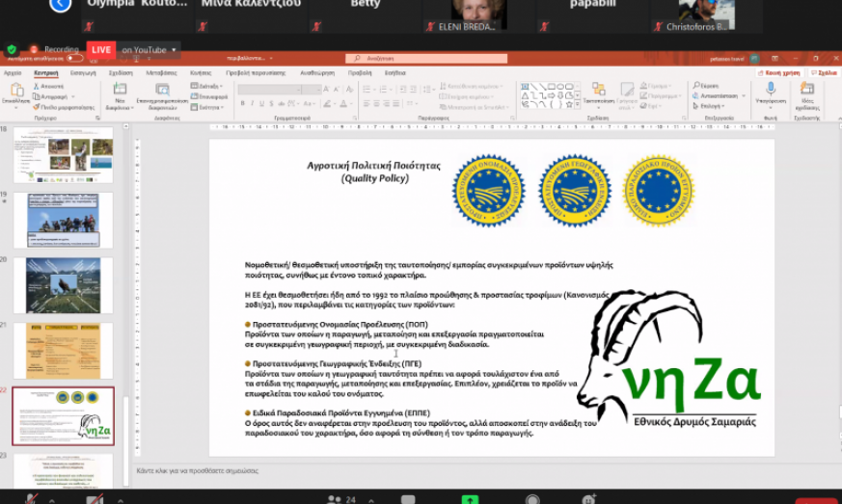
Task: Click the Reuse Slides icon
Action: click(162, 89)
